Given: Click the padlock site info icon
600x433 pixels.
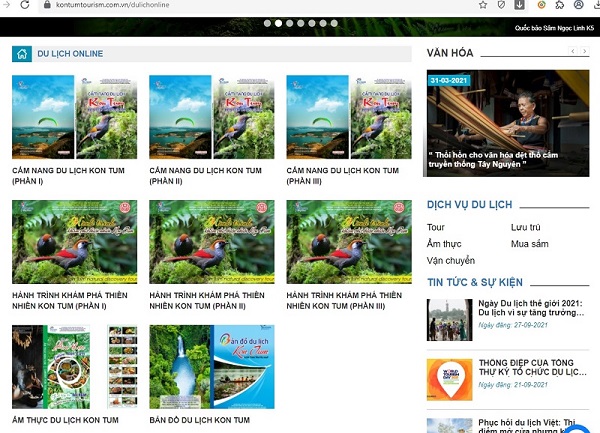Looking at the screenshot, I should click(x=46, y=5).
